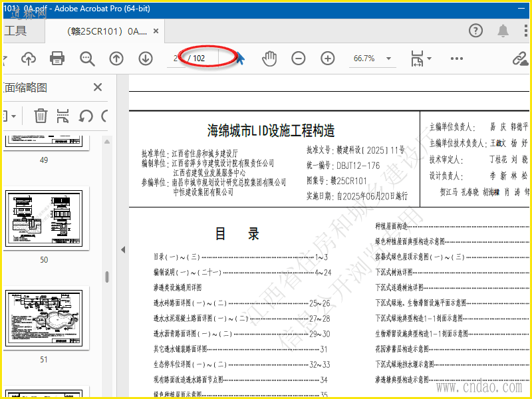The width and height of the screenshot is (532, 399).
Task: Click the 透水沥青路面详图 contents entry
Action: click(x=241, y=334)
